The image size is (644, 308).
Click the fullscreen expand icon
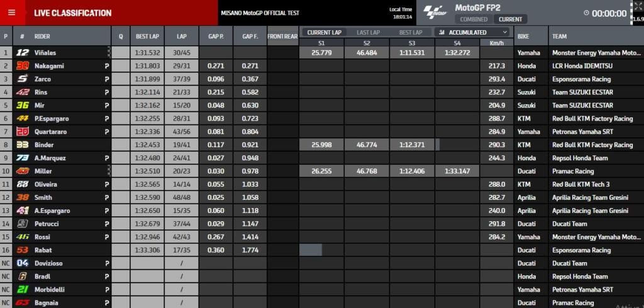(637, 8)
